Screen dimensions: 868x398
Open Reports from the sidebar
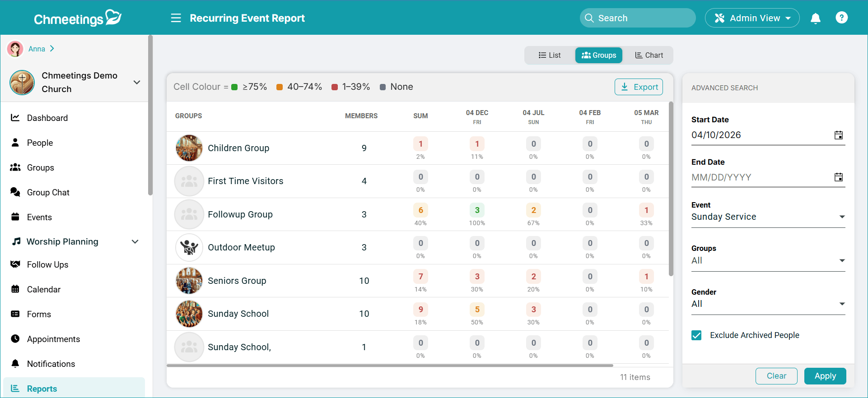[74, 388]
